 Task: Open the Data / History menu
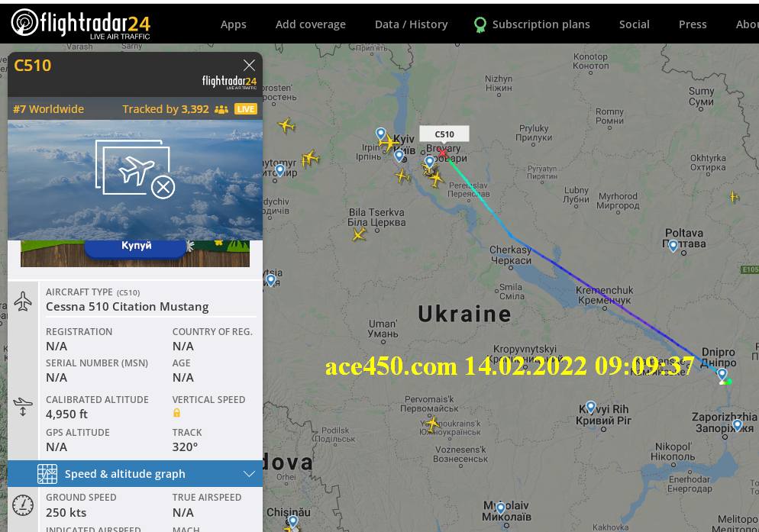pyautogui.click(x=411, y=24)
